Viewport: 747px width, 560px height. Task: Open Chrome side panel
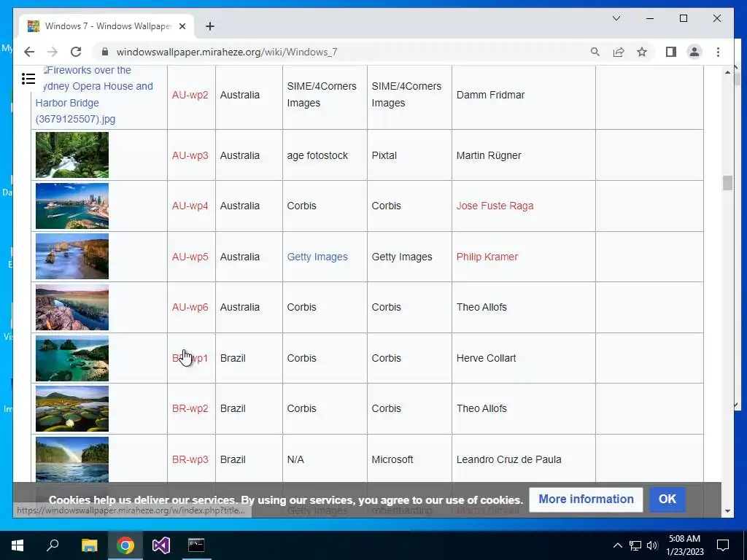pyautogui.click(x=671, y=52)
